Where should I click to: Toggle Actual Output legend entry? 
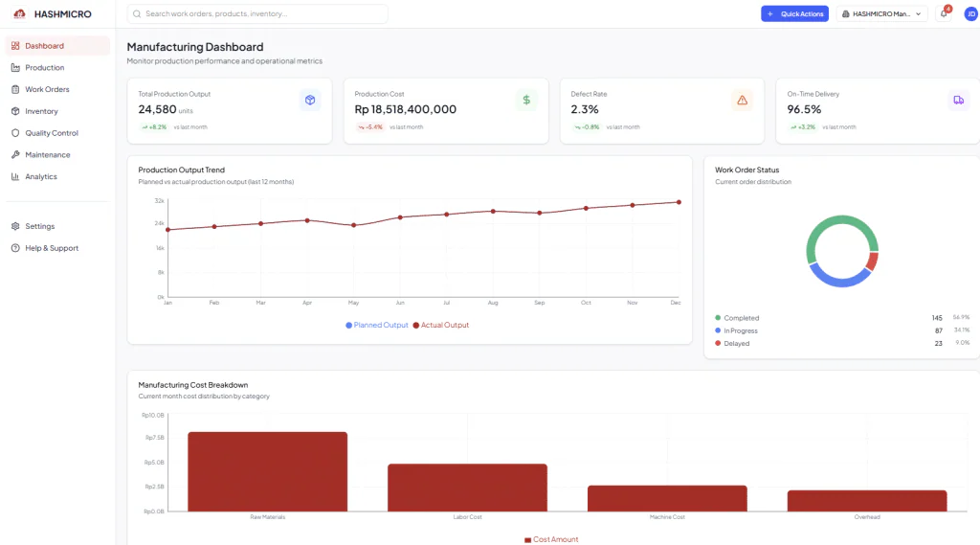click(x=440, y=325)
